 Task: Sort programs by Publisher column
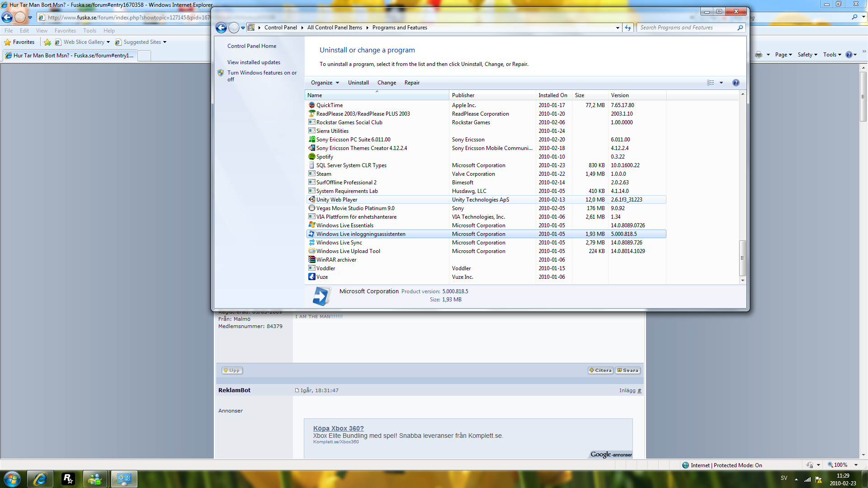[492, 95]
